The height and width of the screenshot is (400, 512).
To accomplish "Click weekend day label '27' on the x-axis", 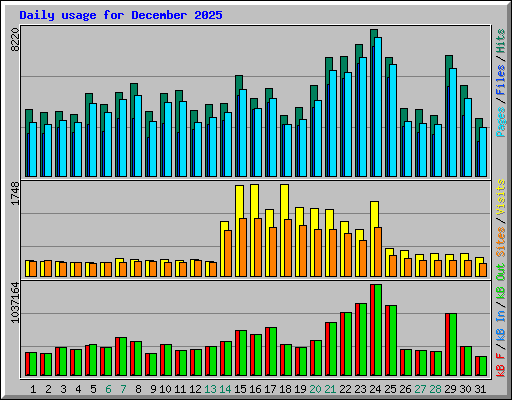I will point(420,389).
